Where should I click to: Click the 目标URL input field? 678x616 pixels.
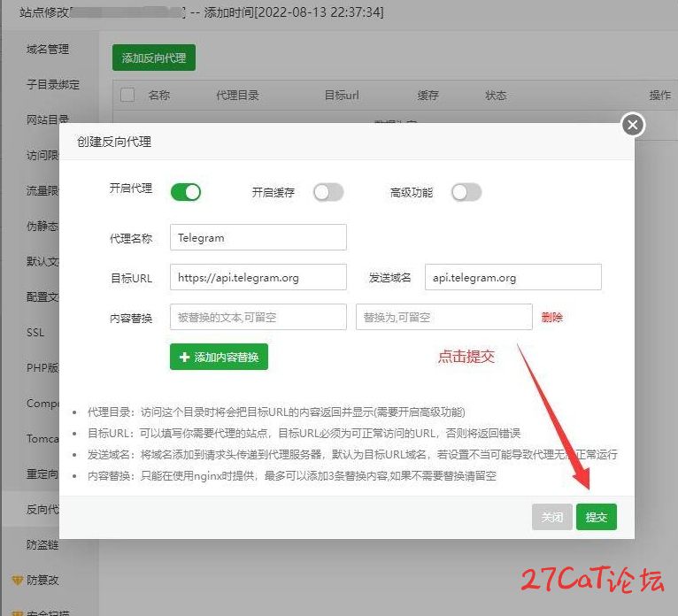point(258,277)
